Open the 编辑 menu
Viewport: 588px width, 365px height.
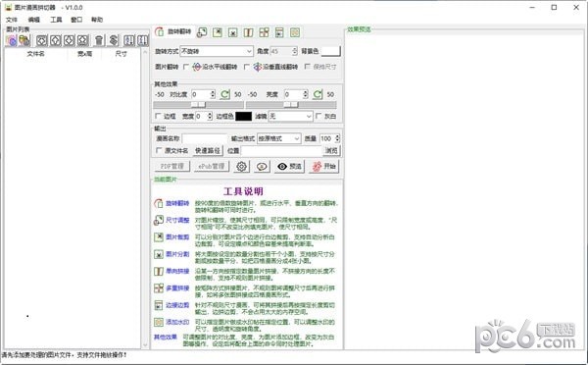pos(33,20)
